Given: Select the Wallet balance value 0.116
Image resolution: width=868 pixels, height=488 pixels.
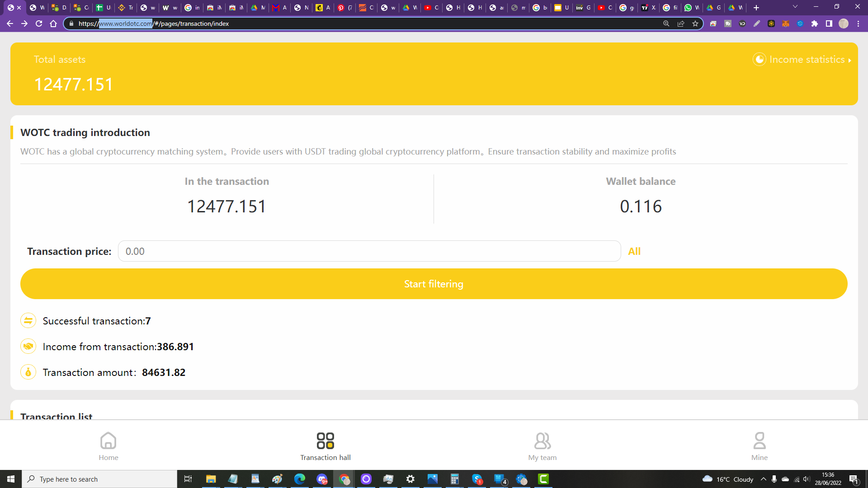Looking at the screenshot, I should coord(641,206).
